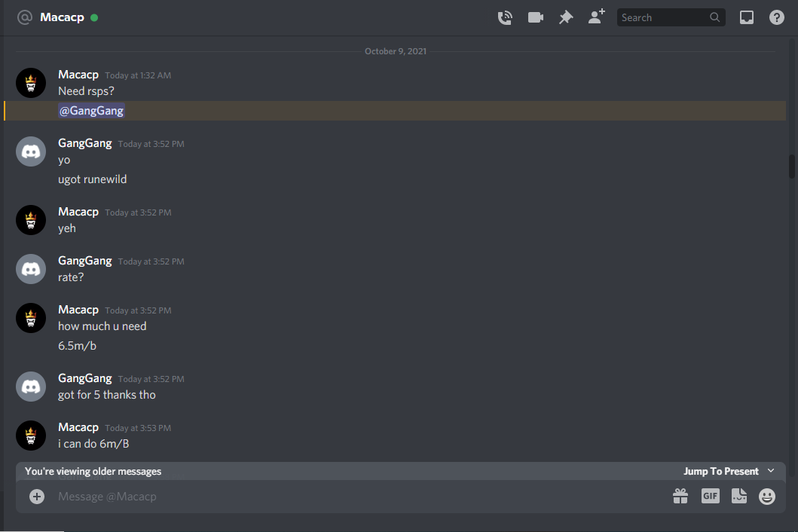Open the inbox

(746, 17)
